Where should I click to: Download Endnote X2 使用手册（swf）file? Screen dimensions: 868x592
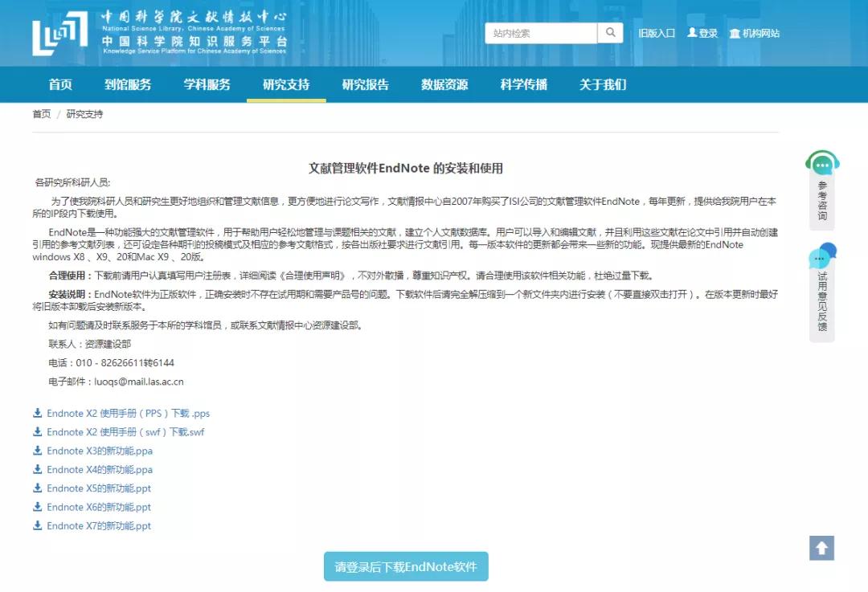point(121,431)
